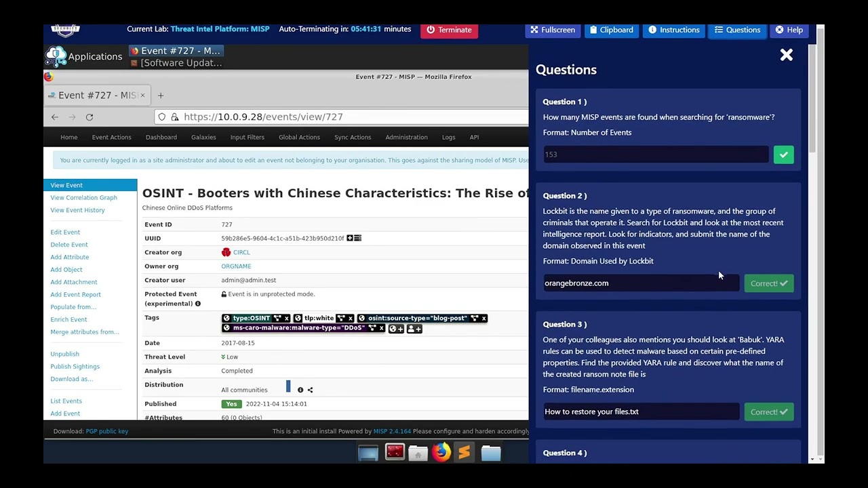Open Galaxies menu

coord(203,138)
